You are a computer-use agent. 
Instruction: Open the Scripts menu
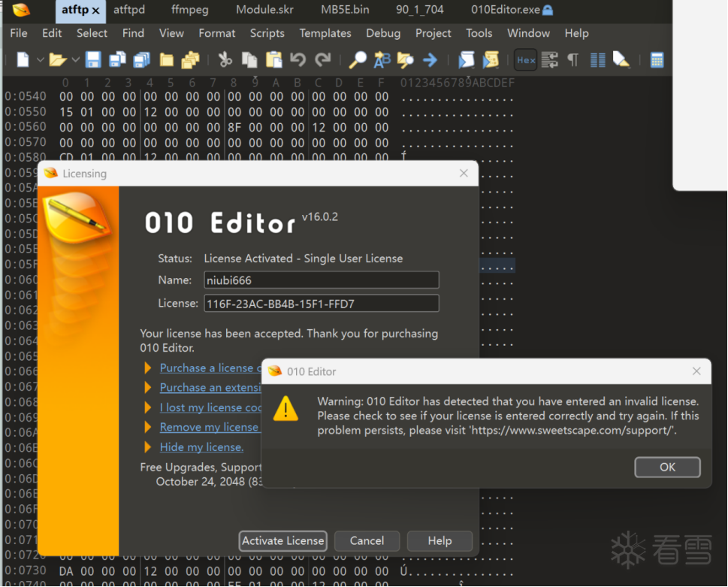[267, 33]
